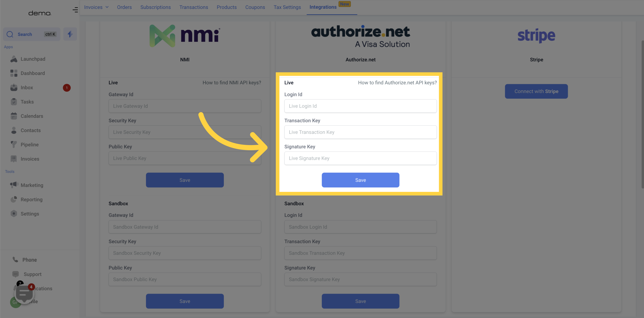
Task: Click the Subscriptions tab in navigation
Action: pos(156,7)
